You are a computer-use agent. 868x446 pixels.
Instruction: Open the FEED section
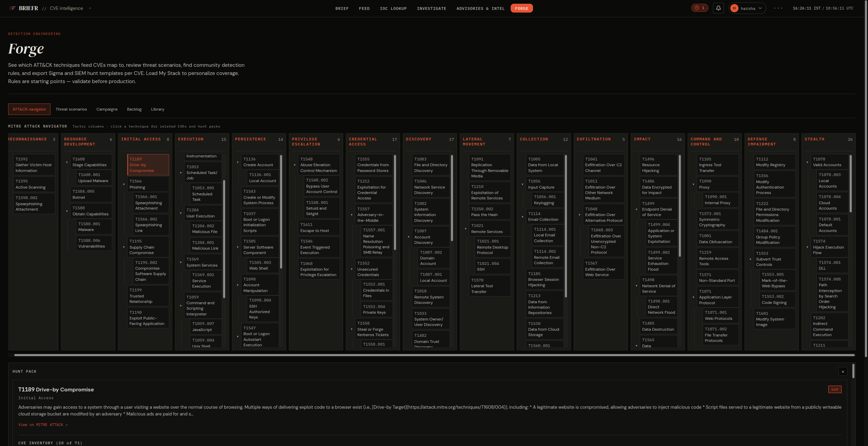coord(364,8)
